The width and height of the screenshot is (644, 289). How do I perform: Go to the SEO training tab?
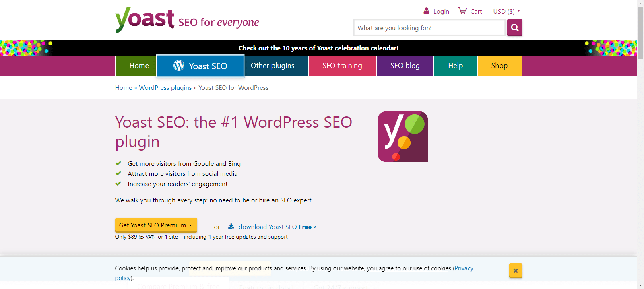tap(342, 66)
